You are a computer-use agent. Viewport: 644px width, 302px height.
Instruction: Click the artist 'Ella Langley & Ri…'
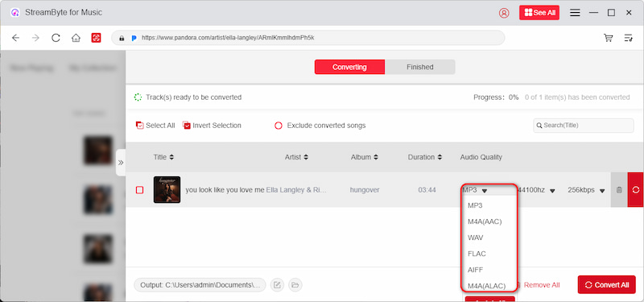tap(296, 190)
